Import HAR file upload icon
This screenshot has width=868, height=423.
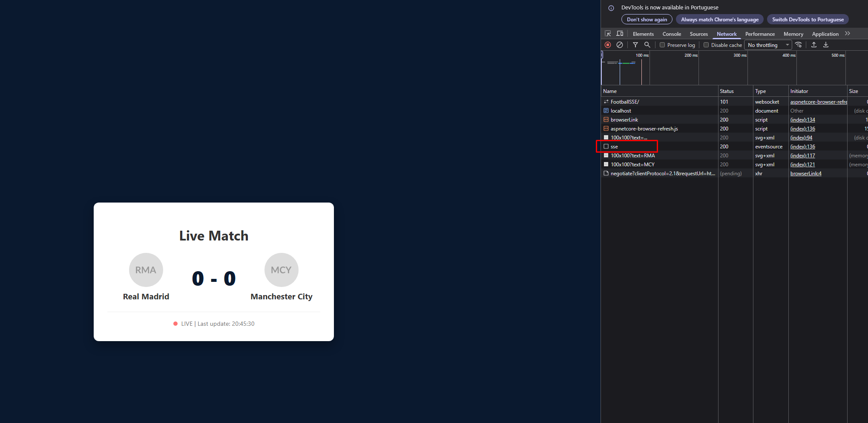click(x=814, y=45)
